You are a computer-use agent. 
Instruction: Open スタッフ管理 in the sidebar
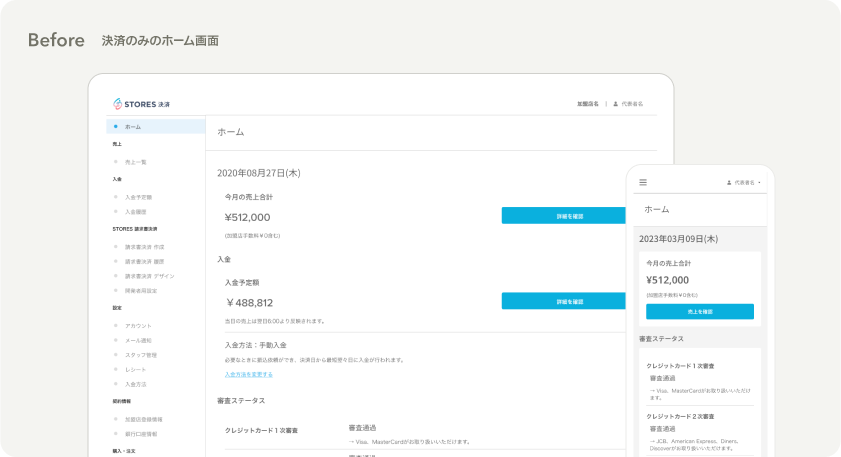[x=141, y=355]
